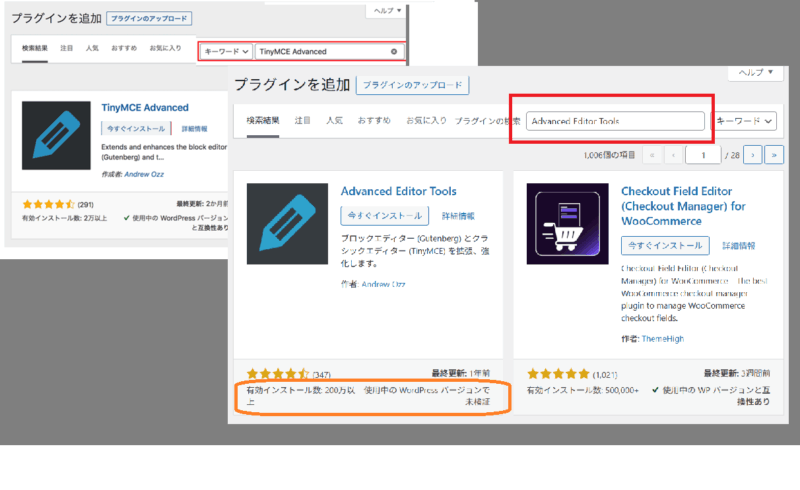Select 検索結果 tab in the back window
The height and width of the screenshot is (490, 800).
[35, 48]
